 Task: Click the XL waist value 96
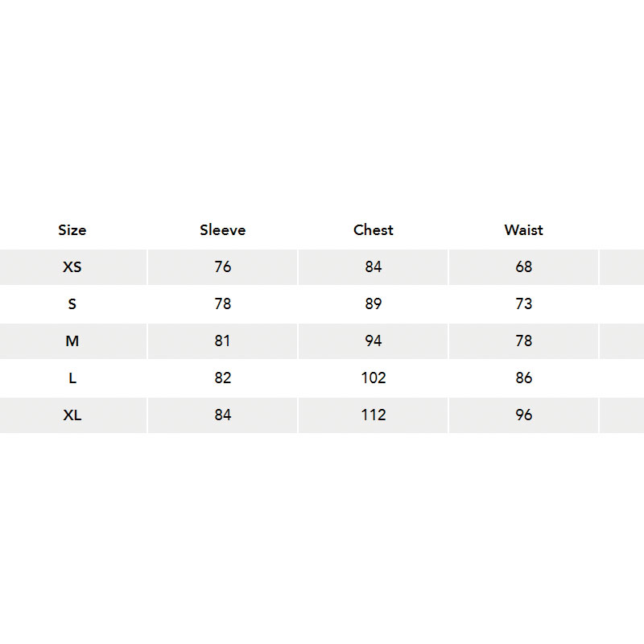click(x=524, y=415)
